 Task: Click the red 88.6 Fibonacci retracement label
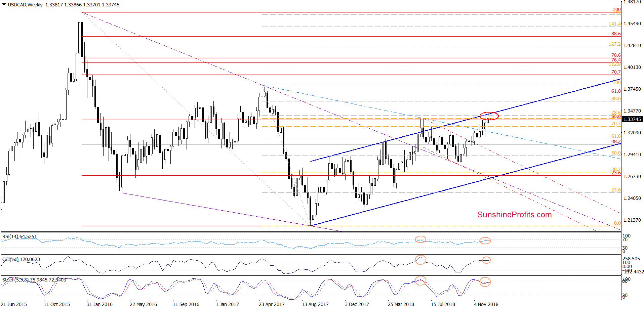(616, 34)
